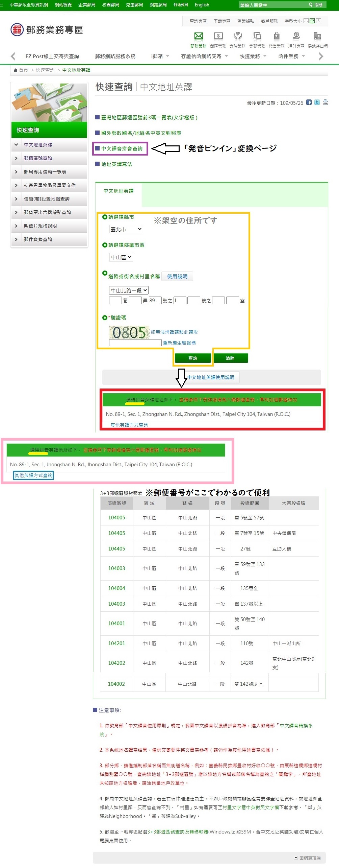The height and width of the screenshot is (868, 339).
Task: Click 企業郵局 in top bar
Action: [87, 5]
